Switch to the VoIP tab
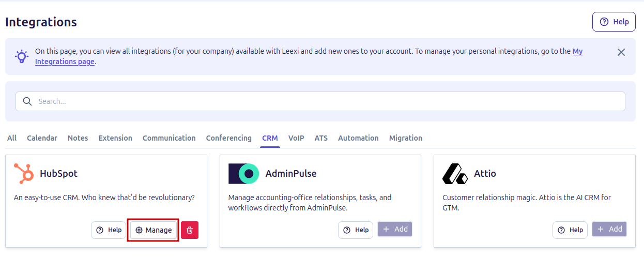 click(296, 138)
